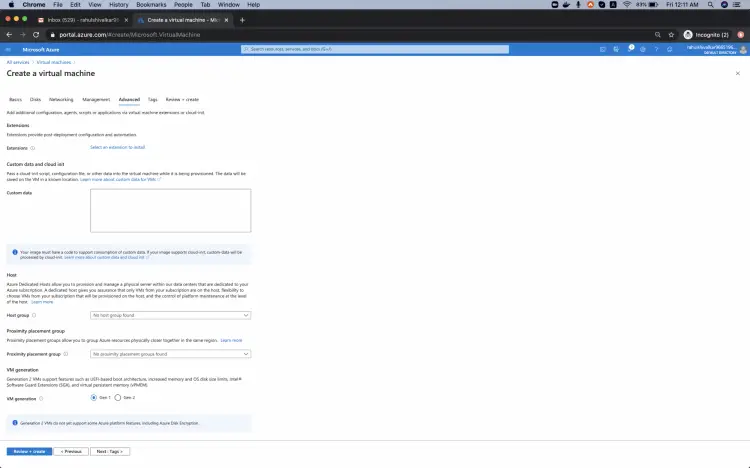The width and height of the screenshot is (750, 468).
Task: Click VM generation info tooltip icon
Action: tap(41, 399)
